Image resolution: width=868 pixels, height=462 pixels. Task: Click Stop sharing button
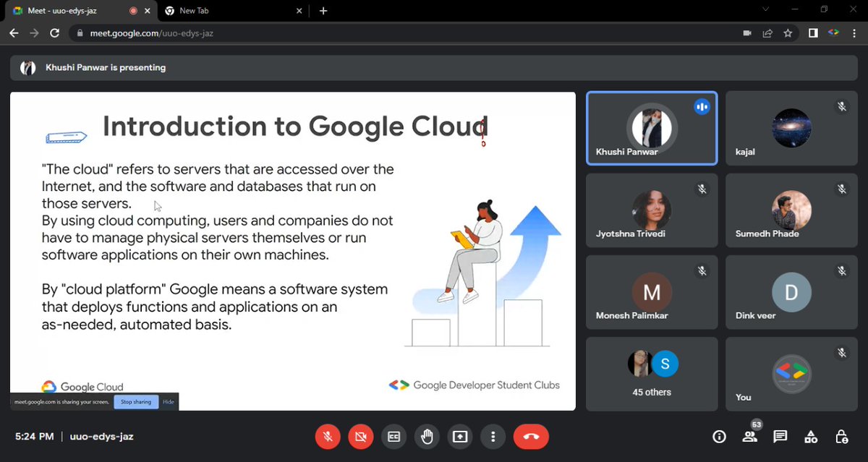(x=136, y=402)
